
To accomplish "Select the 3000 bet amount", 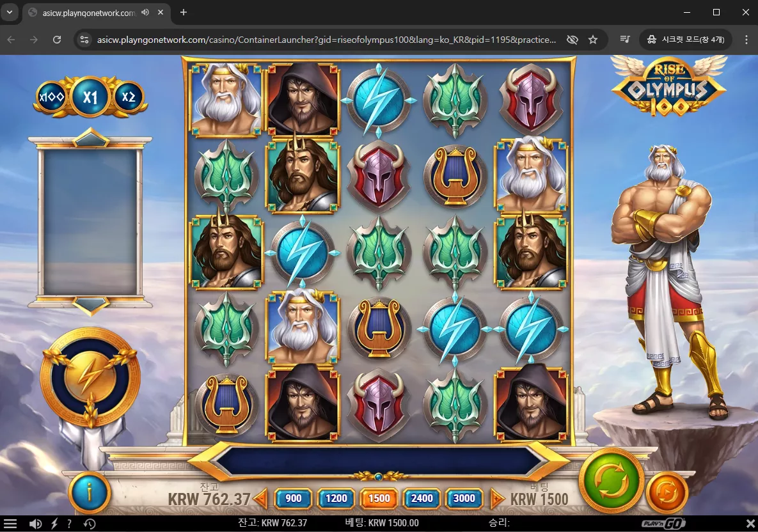I will pos(464,498).
